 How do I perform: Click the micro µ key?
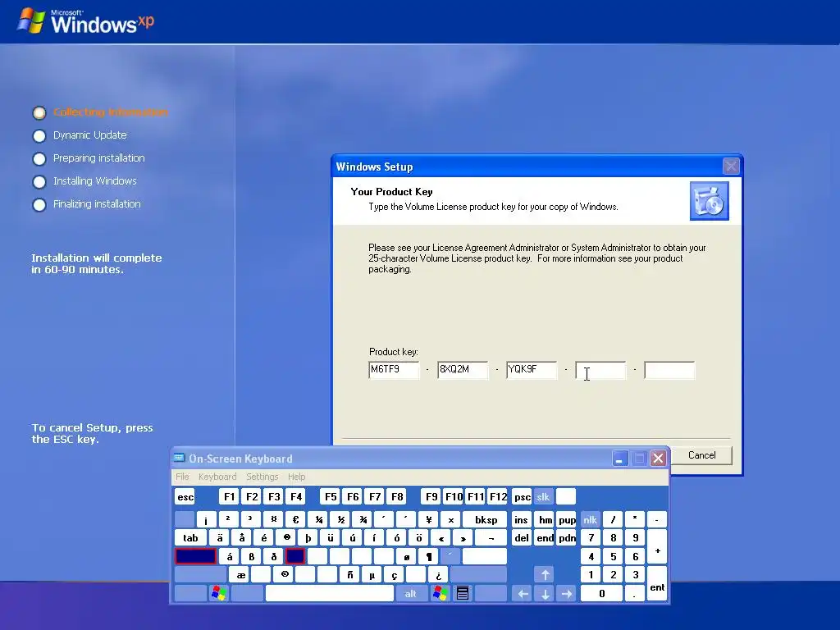pyautogui.click(x=372, y=575)
